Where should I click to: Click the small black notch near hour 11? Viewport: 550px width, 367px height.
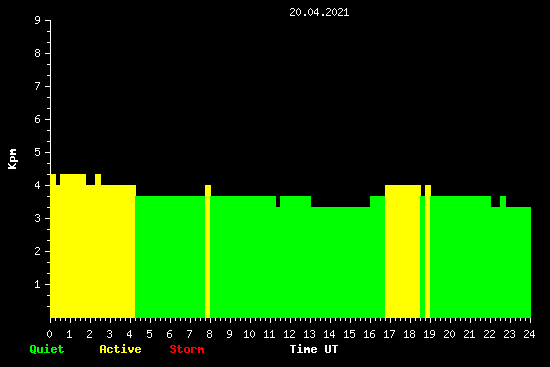(278, 201)
